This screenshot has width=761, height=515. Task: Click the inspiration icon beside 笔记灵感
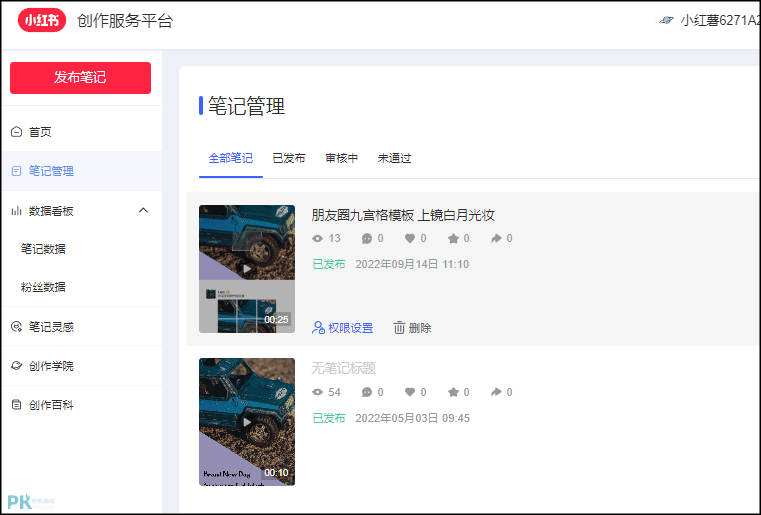[17, 327]
